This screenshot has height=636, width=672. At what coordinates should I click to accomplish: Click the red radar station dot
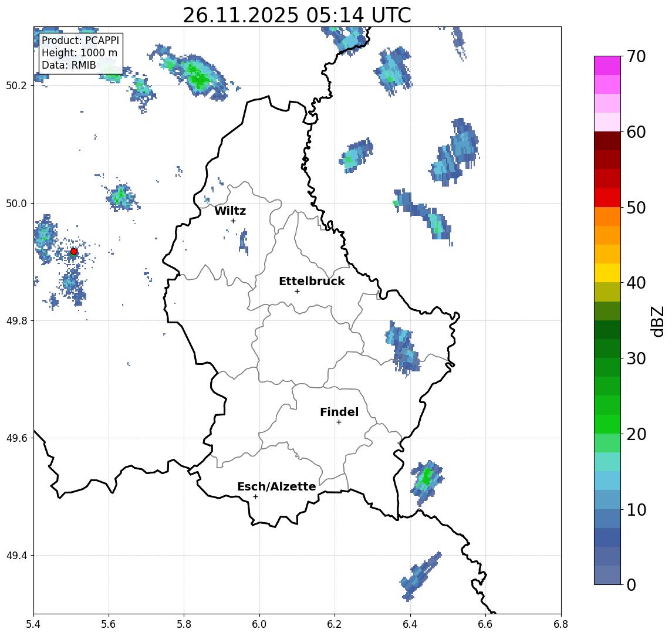[74, 252]
